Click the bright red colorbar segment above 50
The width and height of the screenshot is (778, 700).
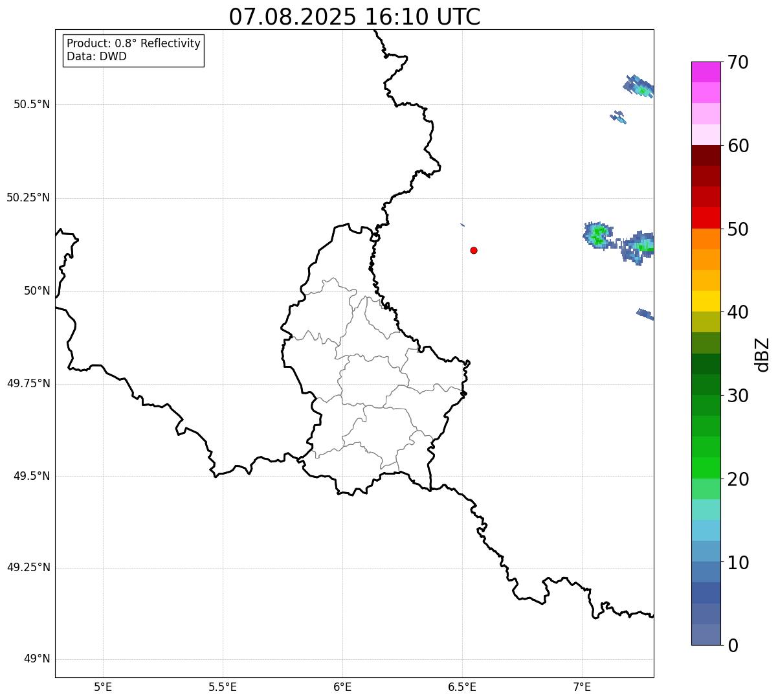tap(706, 218)
